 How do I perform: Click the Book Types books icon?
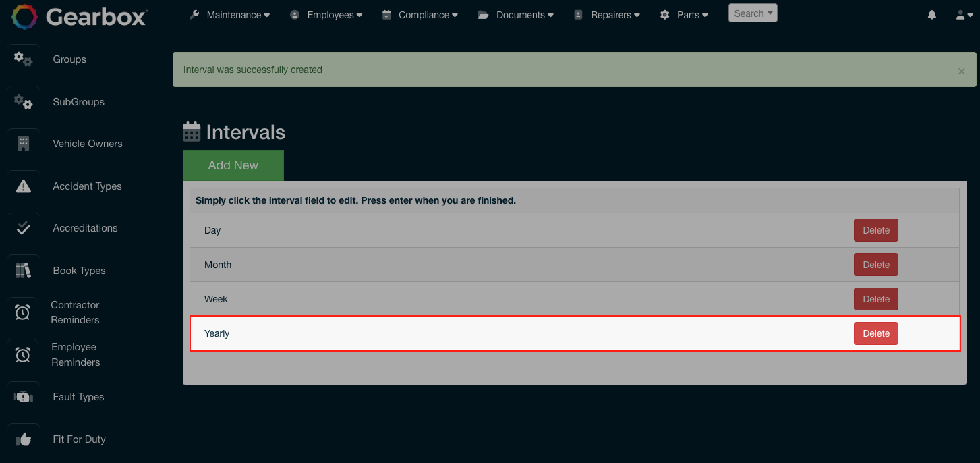tap(22, 270)
